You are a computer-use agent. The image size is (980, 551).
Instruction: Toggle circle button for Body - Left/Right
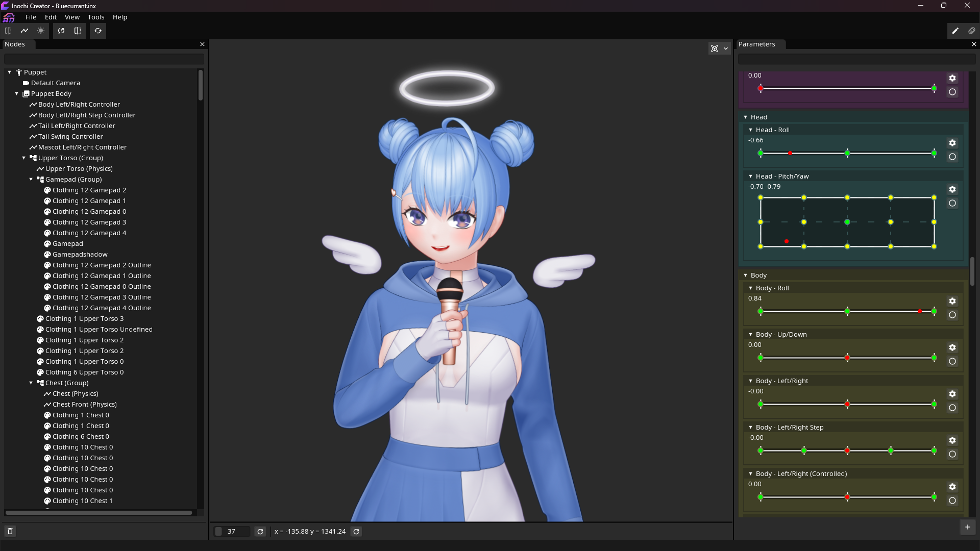click(952, 408)
